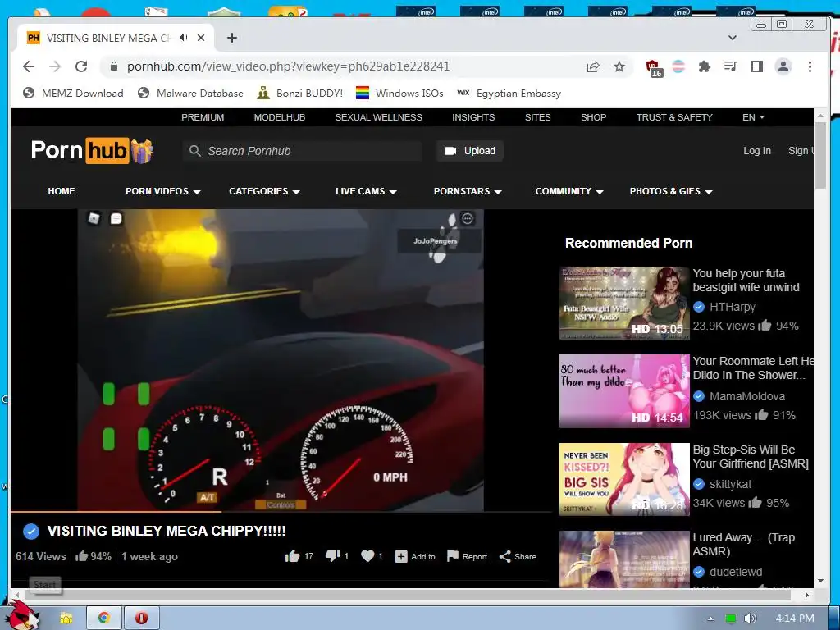The width and height of the screenshot is (840, 630).
Task: Expand the EN language dropdown
Action: [x=753, y=117]
